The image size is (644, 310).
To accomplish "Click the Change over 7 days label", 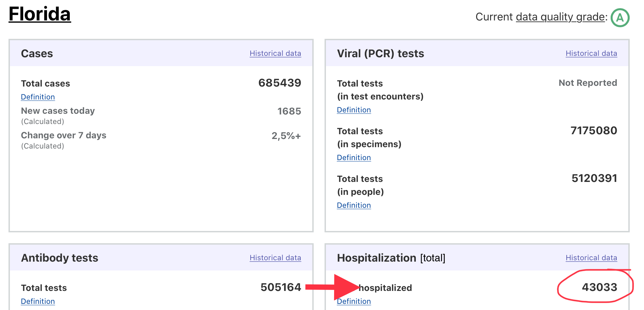I will click(64, 135).
